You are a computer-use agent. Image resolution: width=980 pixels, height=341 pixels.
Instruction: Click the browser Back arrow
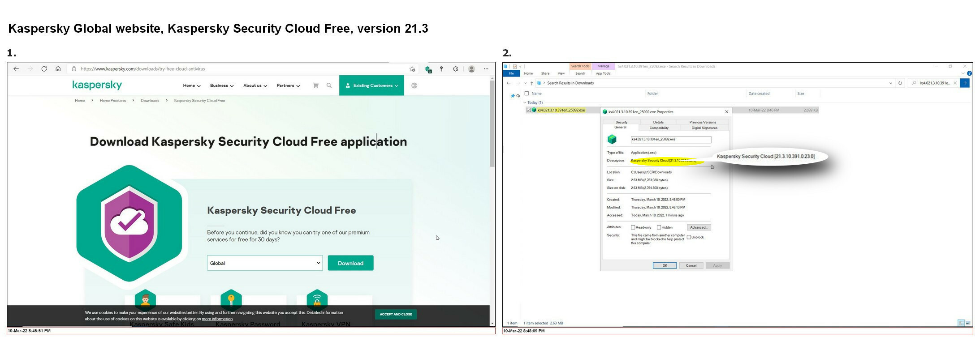point(16,69)
